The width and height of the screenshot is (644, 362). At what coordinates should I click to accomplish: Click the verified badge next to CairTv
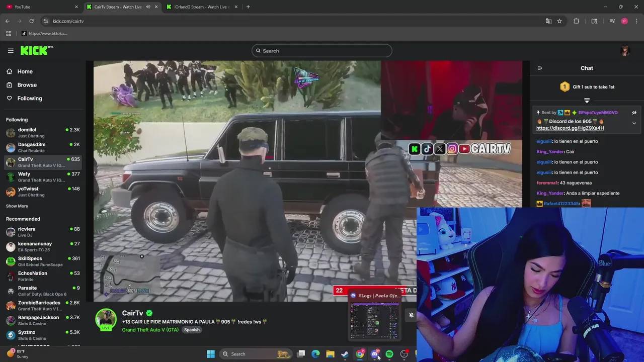[149, 313]
